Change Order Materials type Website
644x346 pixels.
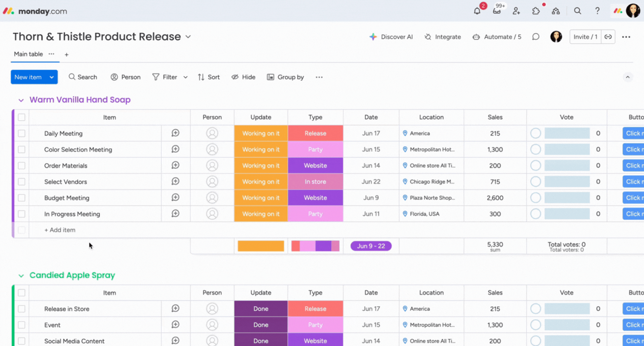(x=315, y=165)
